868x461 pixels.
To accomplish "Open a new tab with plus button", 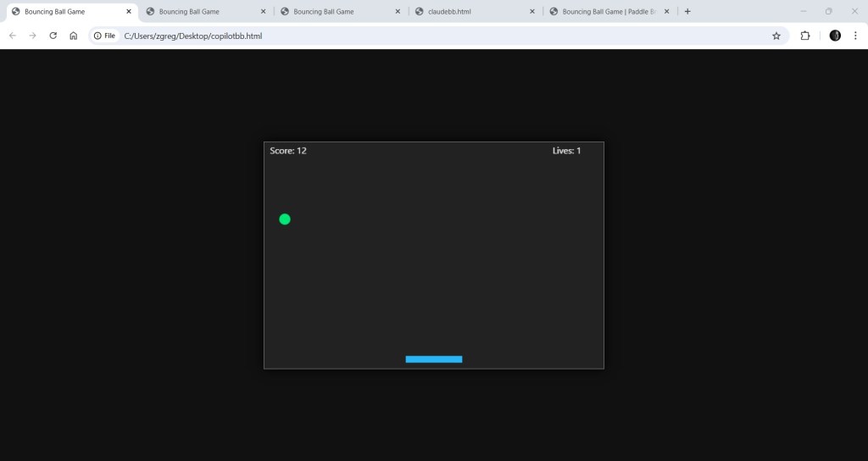I will 687,12.
